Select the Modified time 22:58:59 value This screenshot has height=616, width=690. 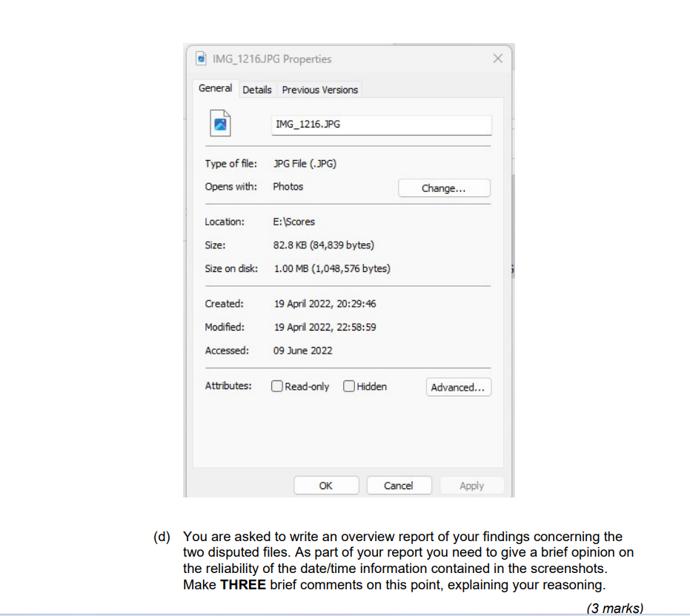coord(325,327)
